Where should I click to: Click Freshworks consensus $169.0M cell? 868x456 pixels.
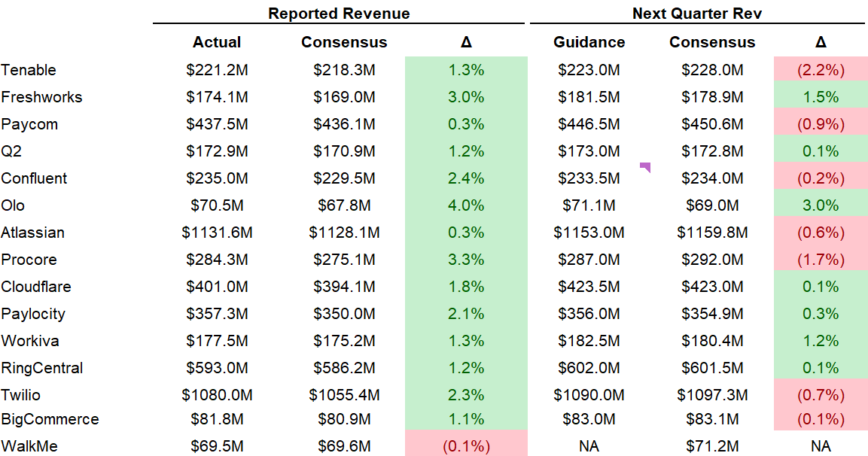pyautogui.click(x=344, y=97)
